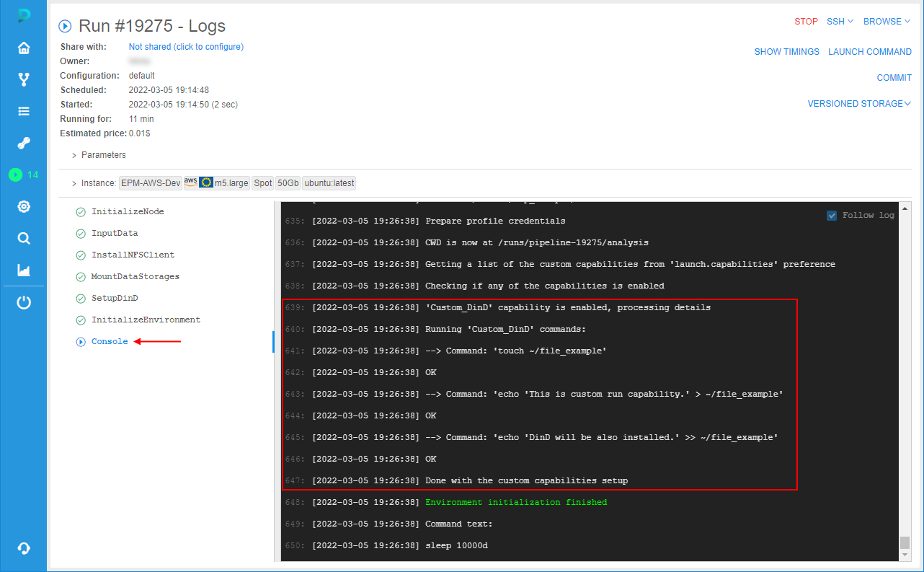Select the InitializeEnvironment task

146,320
